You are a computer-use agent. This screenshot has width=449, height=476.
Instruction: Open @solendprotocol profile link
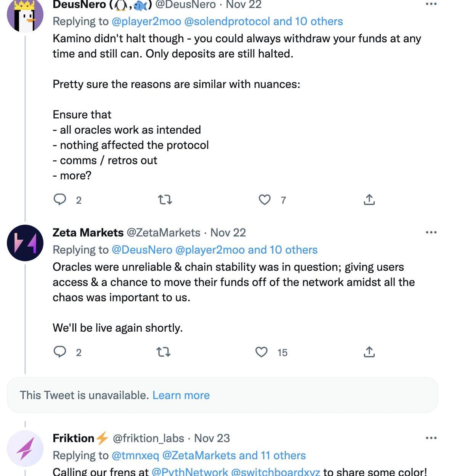click(227, 21)
